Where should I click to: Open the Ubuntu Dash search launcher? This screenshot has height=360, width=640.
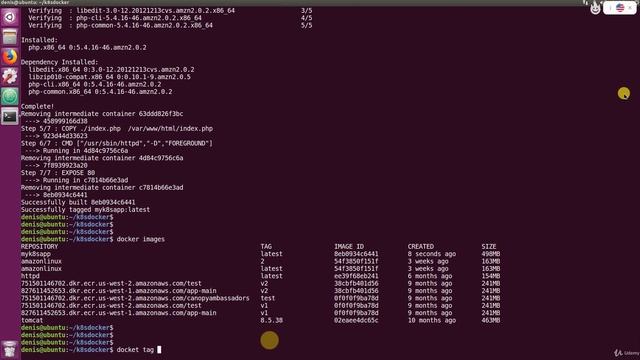9,17
